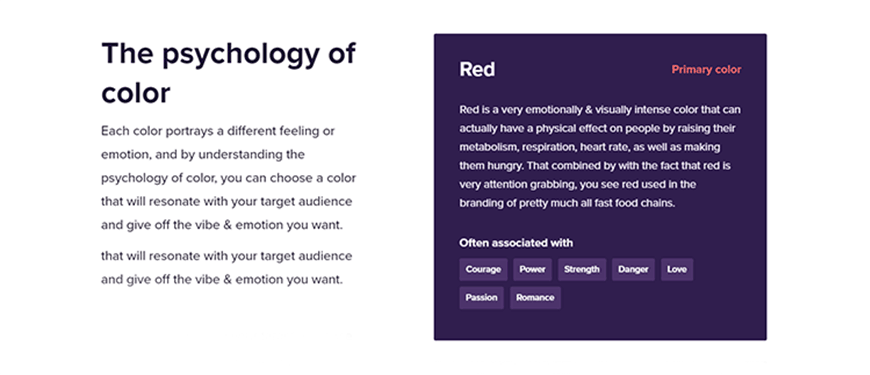Click the last line on the left, and give off the vibe

[222, 280]
